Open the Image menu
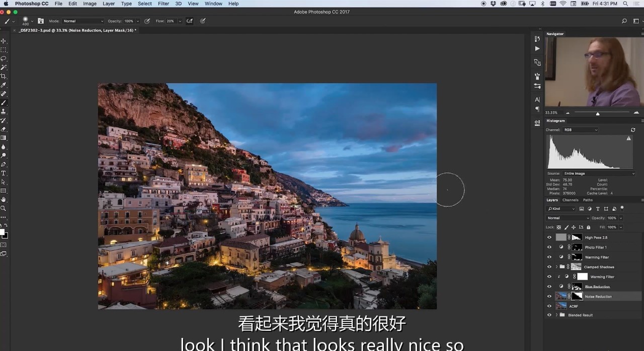644x351 pixels. pyautogui.click(x=90, y=4)
